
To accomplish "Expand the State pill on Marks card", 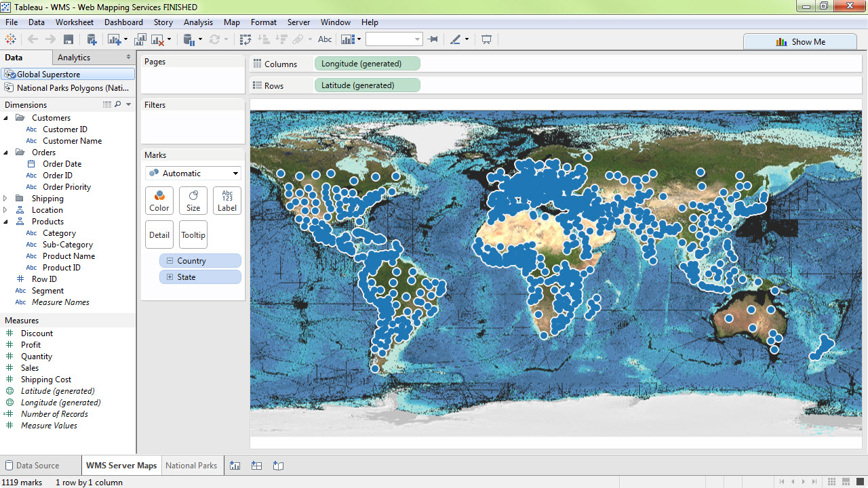I will click(170, 277).
